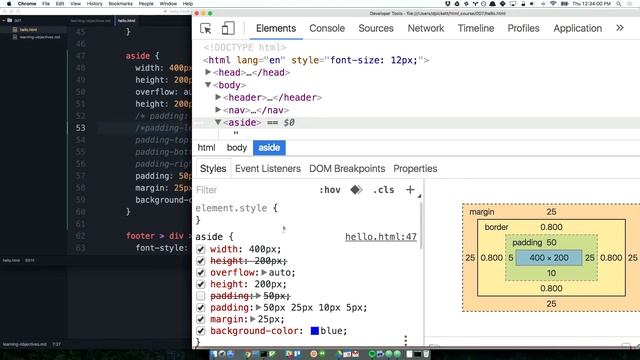
Task: Show more DevTools tabs chevron
Action: (620, 28)
